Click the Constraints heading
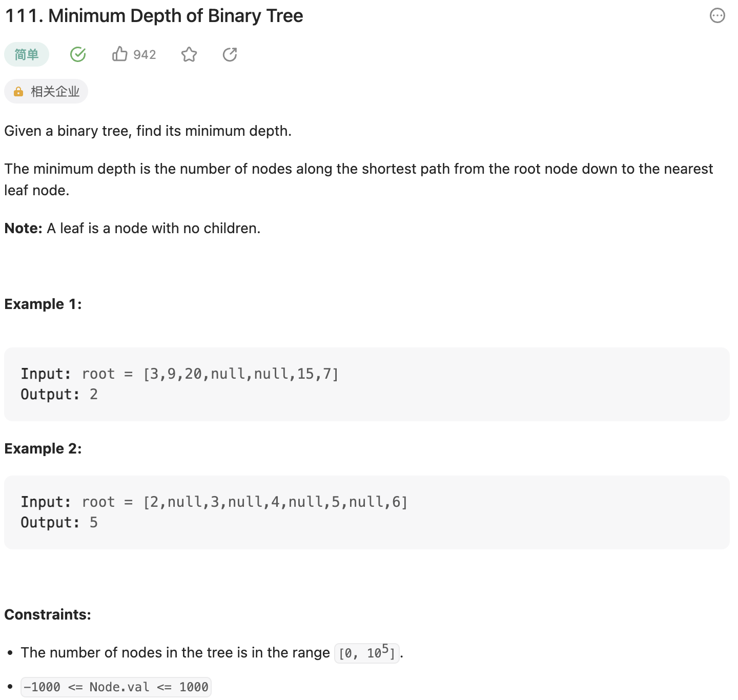This screenshot has width=738, height=700. (x=48, y=615)
